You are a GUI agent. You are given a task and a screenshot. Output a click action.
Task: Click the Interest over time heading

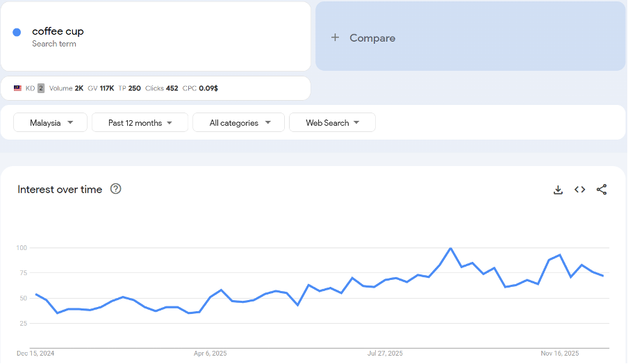pos(60,190)
